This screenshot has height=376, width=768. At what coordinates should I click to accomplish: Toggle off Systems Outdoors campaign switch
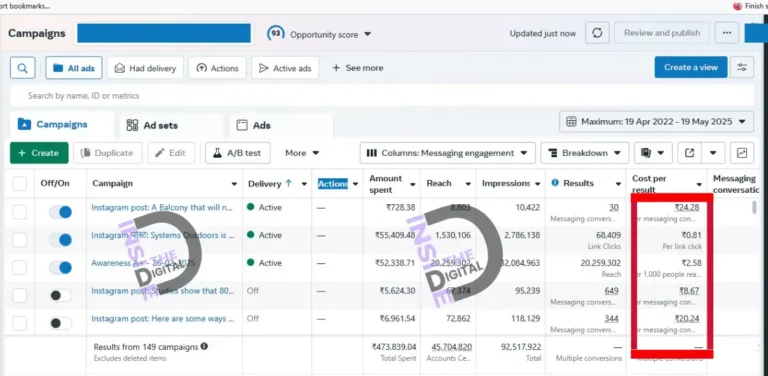[60, 240]
